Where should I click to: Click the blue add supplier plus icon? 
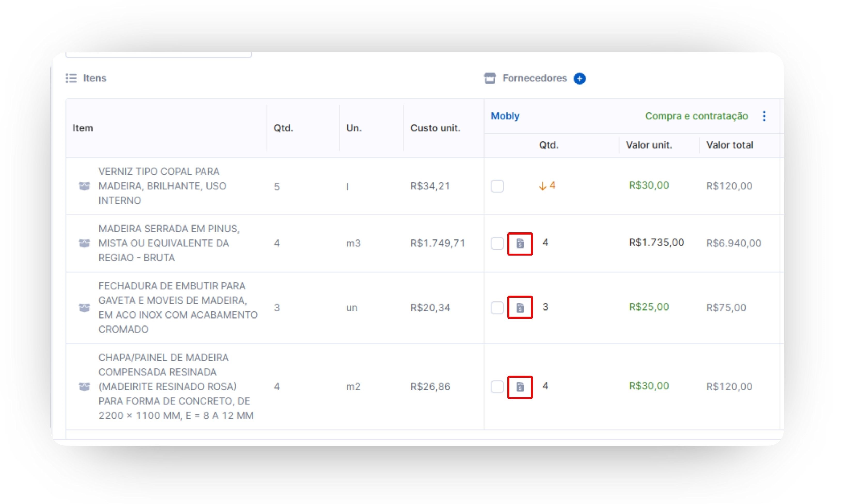[579, 79]
